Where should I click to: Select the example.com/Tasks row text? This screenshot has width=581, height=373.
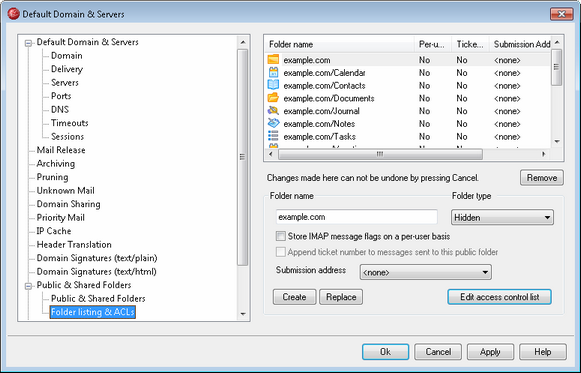[319, 137]
